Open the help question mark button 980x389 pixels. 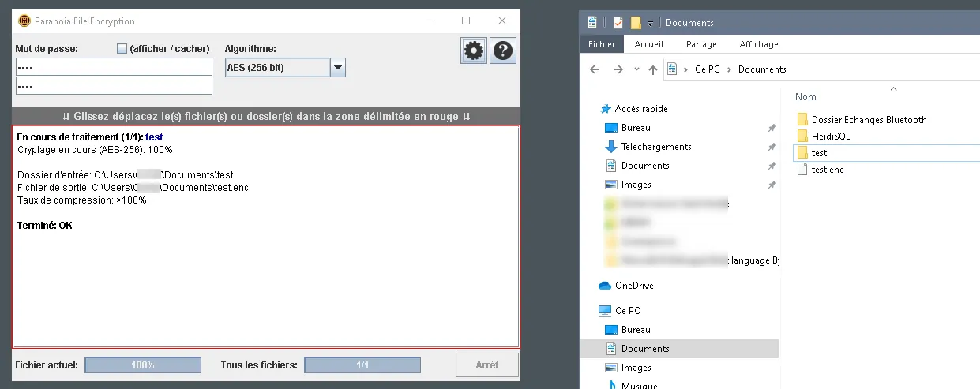pos(503,51)
